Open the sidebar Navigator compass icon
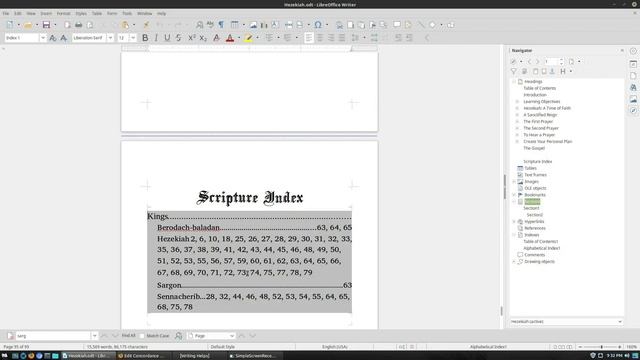This screenshot has width=640, height=360. [x=633, y=111]
